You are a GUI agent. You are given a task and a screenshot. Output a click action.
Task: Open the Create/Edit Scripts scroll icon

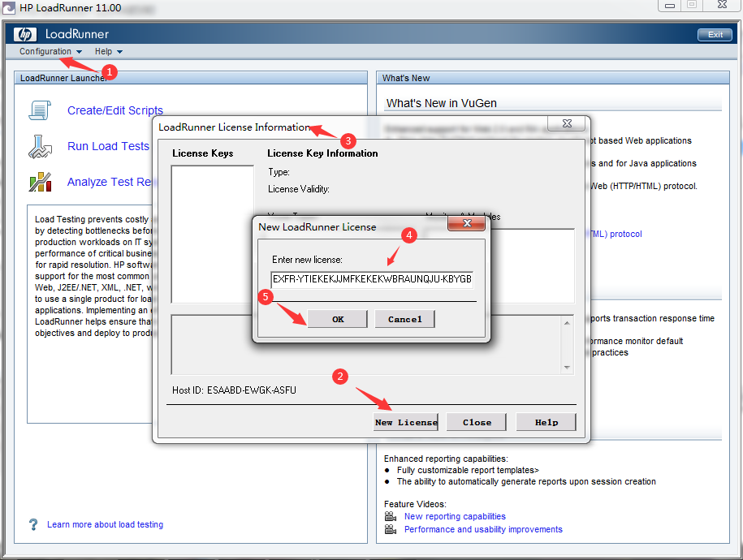point(40,110)
